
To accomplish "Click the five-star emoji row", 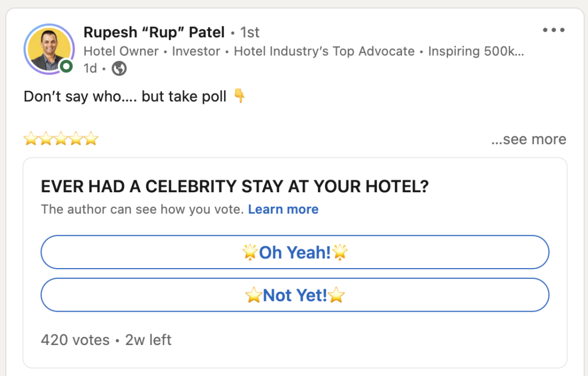I will pyautogui.click(x=61, y=139).
